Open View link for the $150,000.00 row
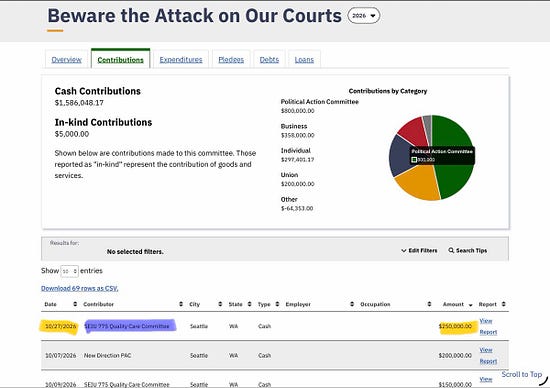 [486, 379]
